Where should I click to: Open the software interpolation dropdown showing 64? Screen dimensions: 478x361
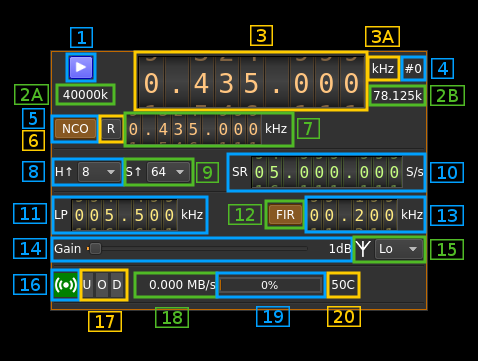click(x=168, y=172)
